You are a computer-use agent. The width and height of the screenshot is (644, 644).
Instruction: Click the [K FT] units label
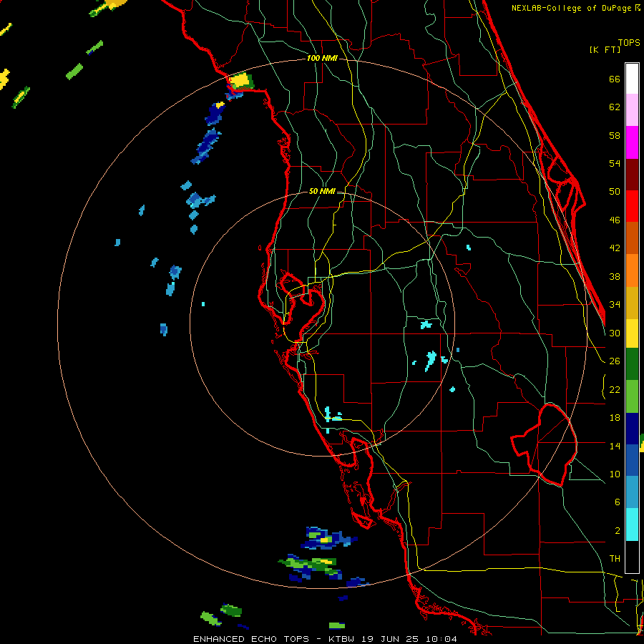click(x=605, y=49)
